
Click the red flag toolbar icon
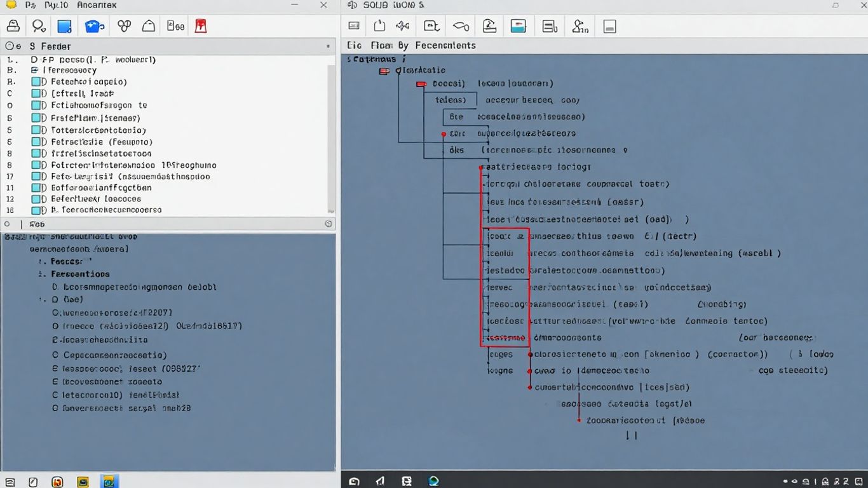pos(200,25)
